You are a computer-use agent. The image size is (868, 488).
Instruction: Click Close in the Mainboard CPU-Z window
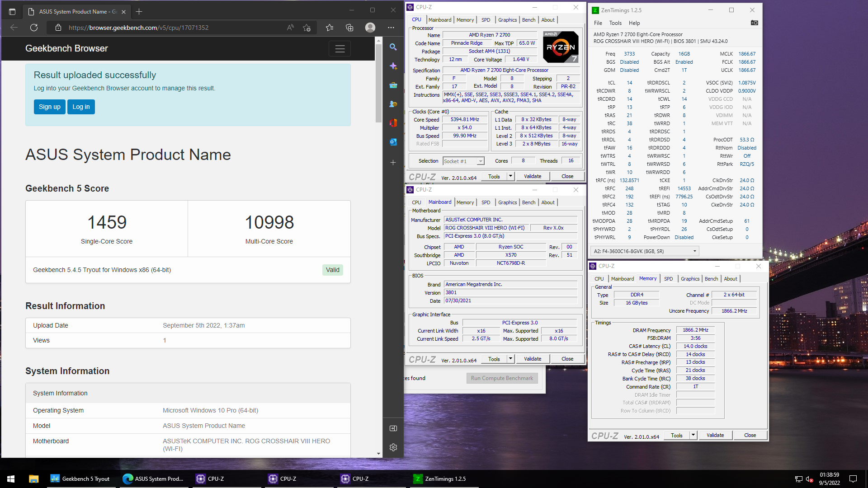click(x=567, y=359)
